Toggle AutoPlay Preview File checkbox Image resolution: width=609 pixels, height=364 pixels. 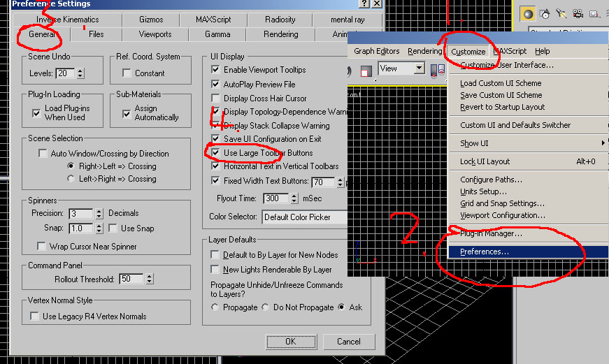(215, 85)
